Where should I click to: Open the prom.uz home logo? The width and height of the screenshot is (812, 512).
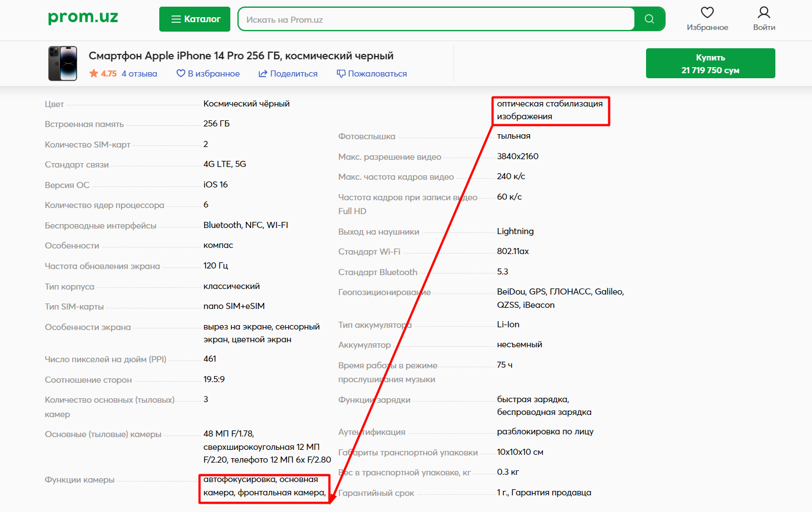pyautogui.click(x=83, y=18)
